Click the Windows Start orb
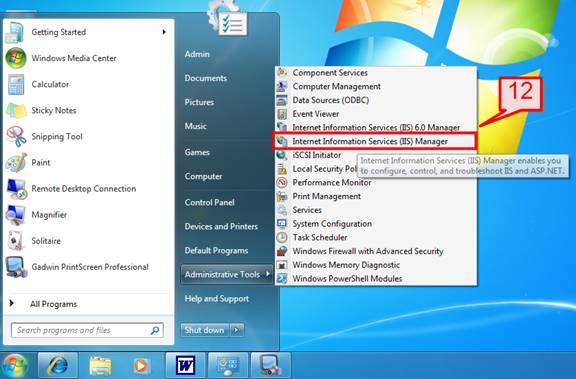 tap(15, 366)
